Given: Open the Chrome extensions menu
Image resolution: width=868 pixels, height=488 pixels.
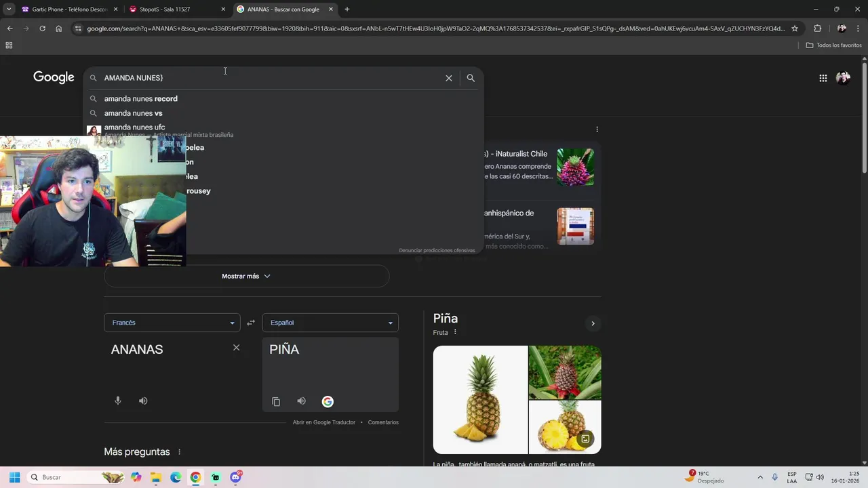Looking at the screenshot, I should pyautogui.click(x=817, y=28).
